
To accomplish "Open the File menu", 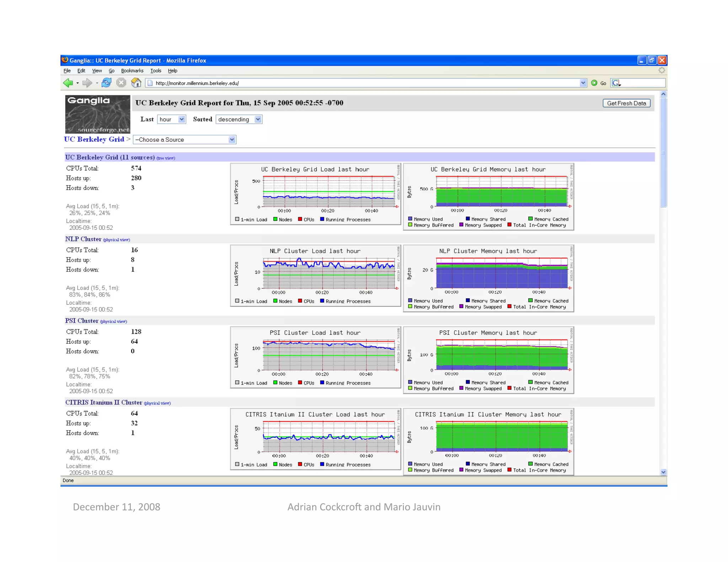I will pyautogui.click(x=67, y=71).
